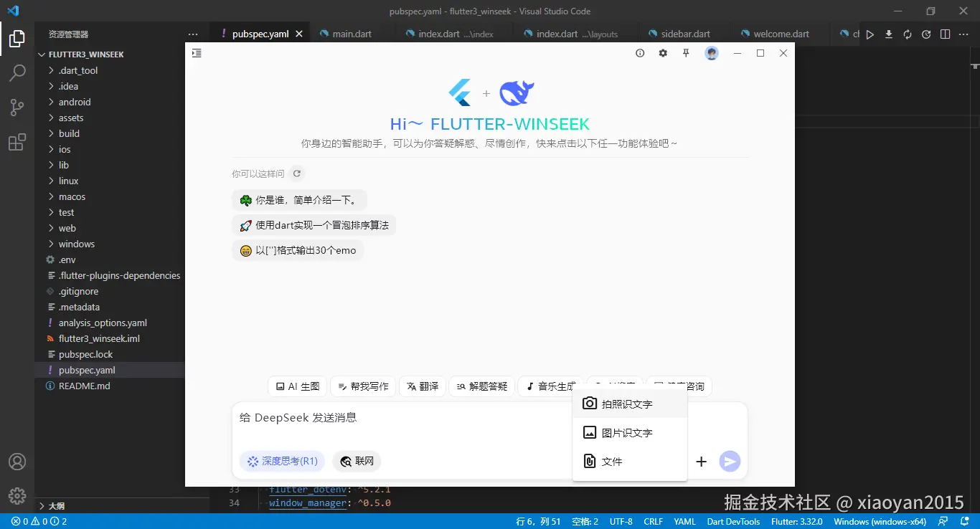Screen dimensions: 980x529
Task: Click Flutter: 3.32.0 in status bar
Action: click(x=796, y=521)
